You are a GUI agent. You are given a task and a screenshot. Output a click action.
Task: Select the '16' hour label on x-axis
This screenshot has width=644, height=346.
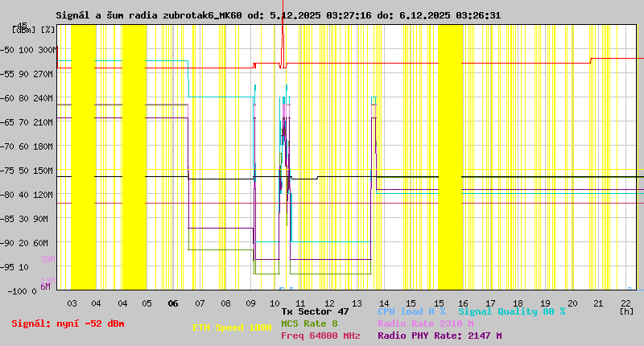click(463, 303)
